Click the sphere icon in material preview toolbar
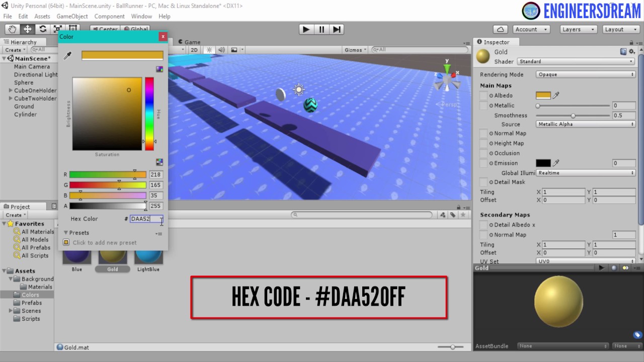Viewport: 644px width, 362px height. pyautogui.click(x=614, y=268)
